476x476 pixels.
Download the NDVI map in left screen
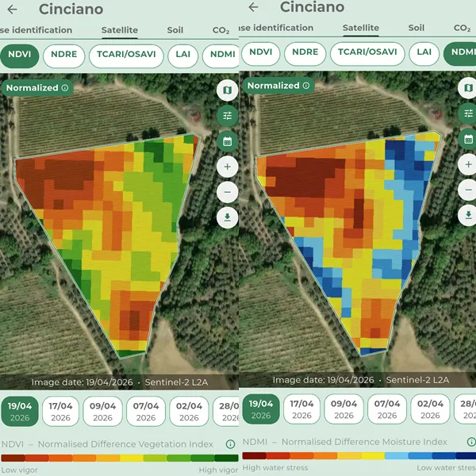tap(228, 217)
